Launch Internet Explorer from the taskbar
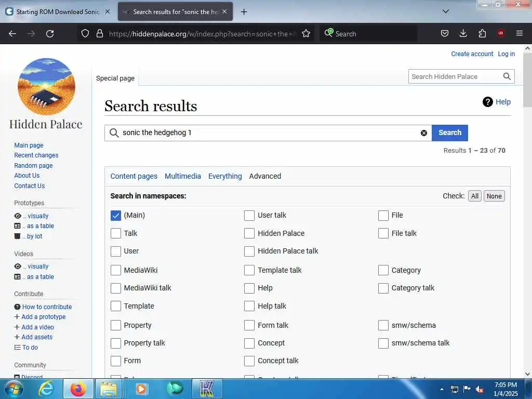The width and height of the screenshot is (532, 399). coord(46,389)
